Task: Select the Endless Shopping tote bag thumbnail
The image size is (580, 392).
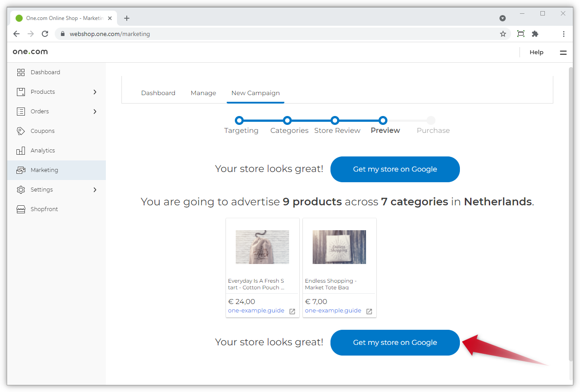Action: click(x=339, y=247)
